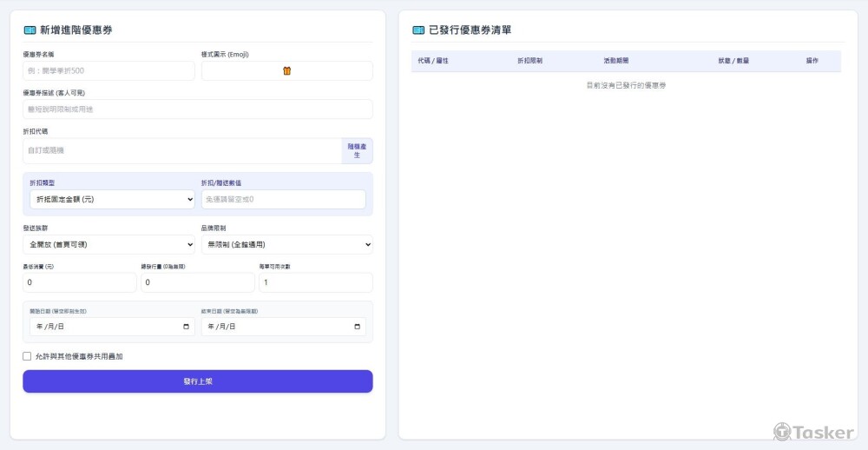Click the 已發行優惠券清單 heading text

tap(470, 30)
